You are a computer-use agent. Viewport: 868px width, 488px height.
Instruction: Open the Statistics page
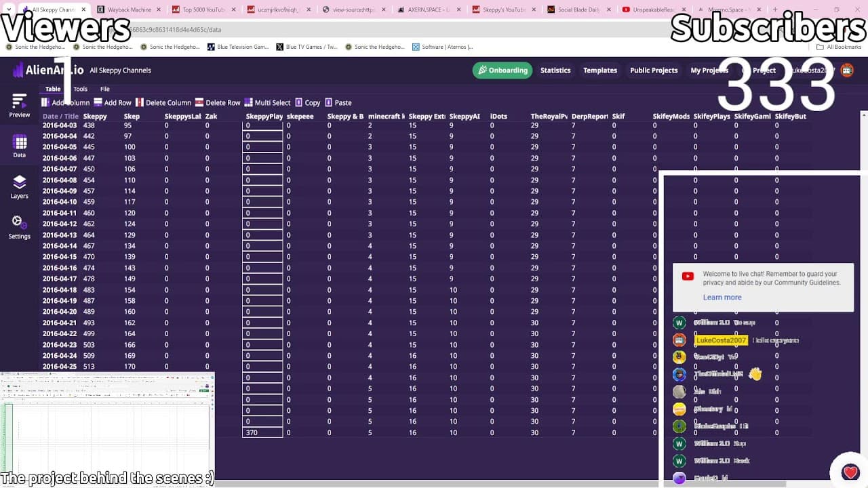coord(555,70)
